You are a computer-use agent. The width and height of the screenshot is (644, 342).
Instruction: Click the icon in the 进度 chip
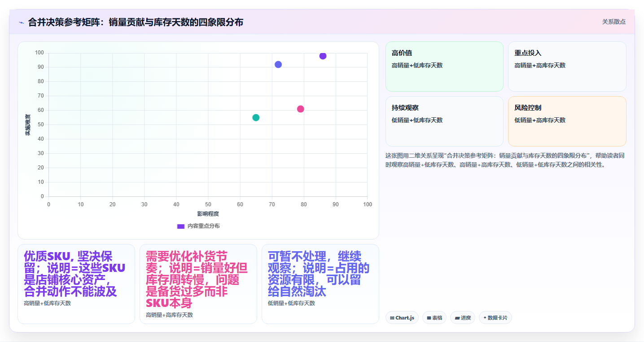pyautogui.click(x=457, y=318)
